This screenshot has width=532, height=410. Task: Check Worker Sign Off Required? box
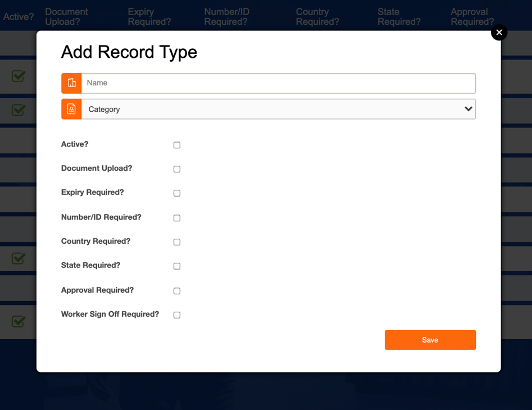point(177,315)
